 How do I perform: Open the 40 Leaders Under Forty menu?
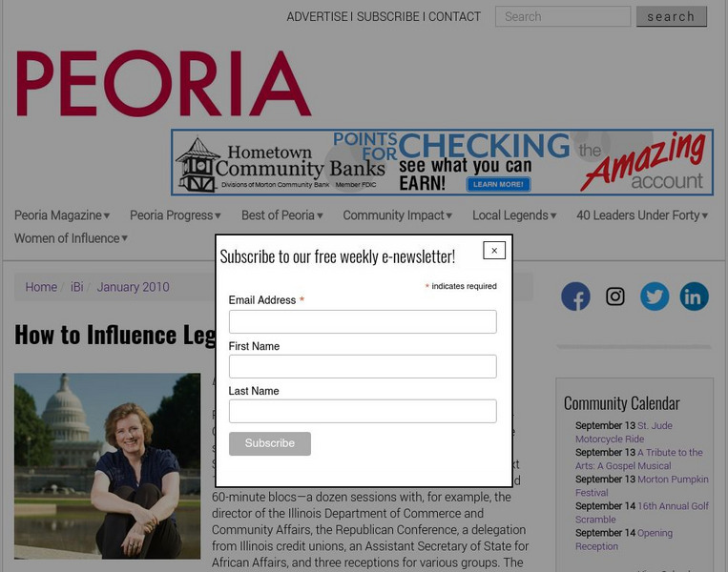(642, 215)
